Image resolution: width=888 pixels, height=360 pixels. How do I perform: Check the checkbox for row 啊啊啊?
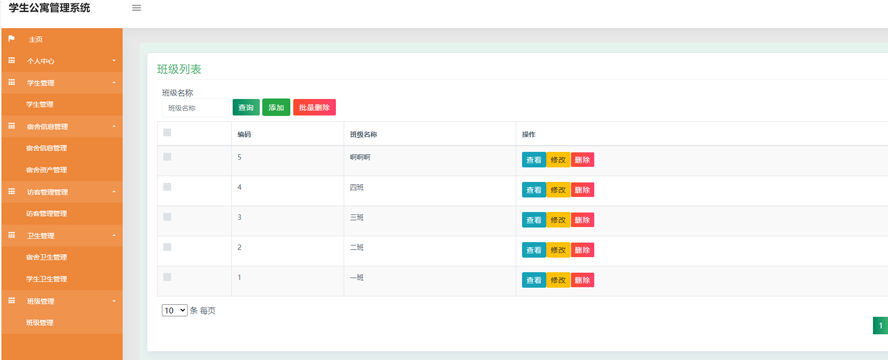(x=167, y=157)
